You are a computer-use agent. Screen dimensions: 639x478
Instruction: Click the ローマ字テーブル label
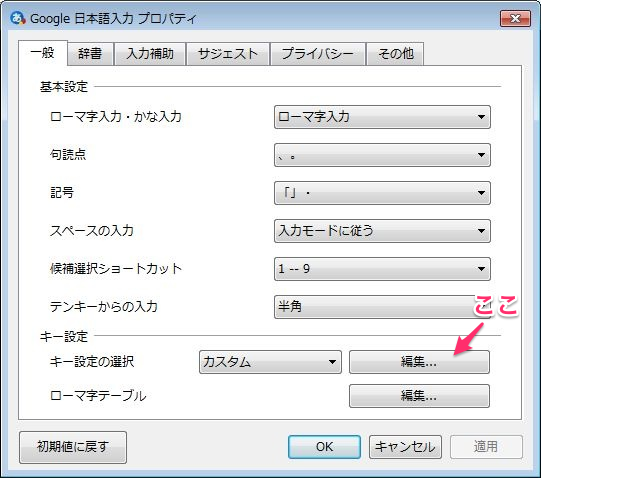click(98, 396)
